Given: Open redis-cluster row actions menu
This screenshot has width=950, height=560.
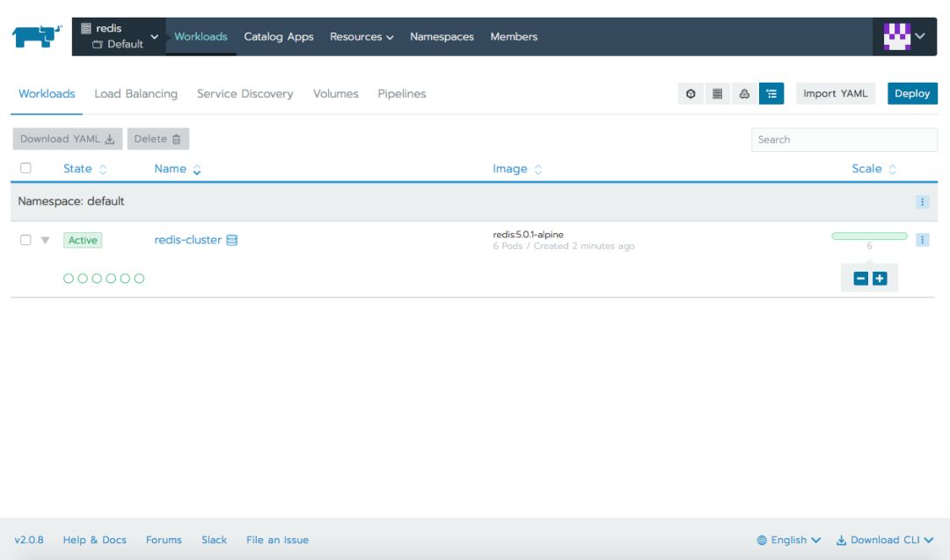Looking at the screenshot, I should click(922, 240).
